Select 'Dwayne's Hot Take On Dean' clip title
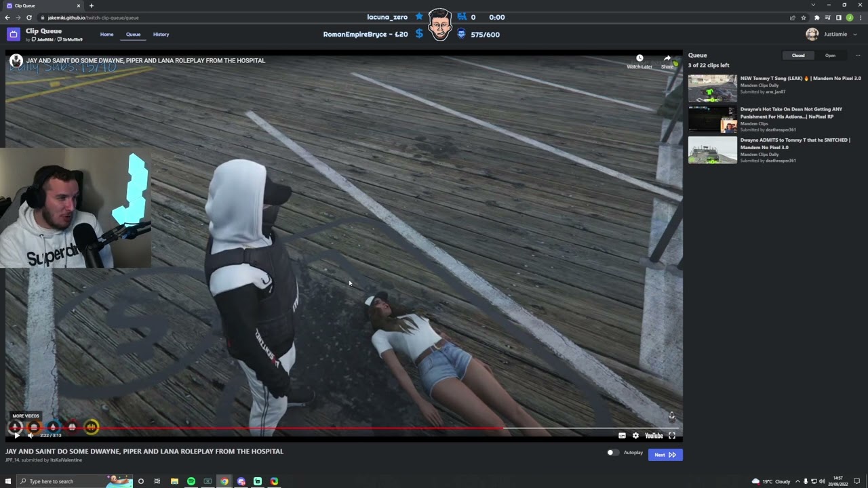Viewport: 868px width, 488px height. (x=791, y=113)
